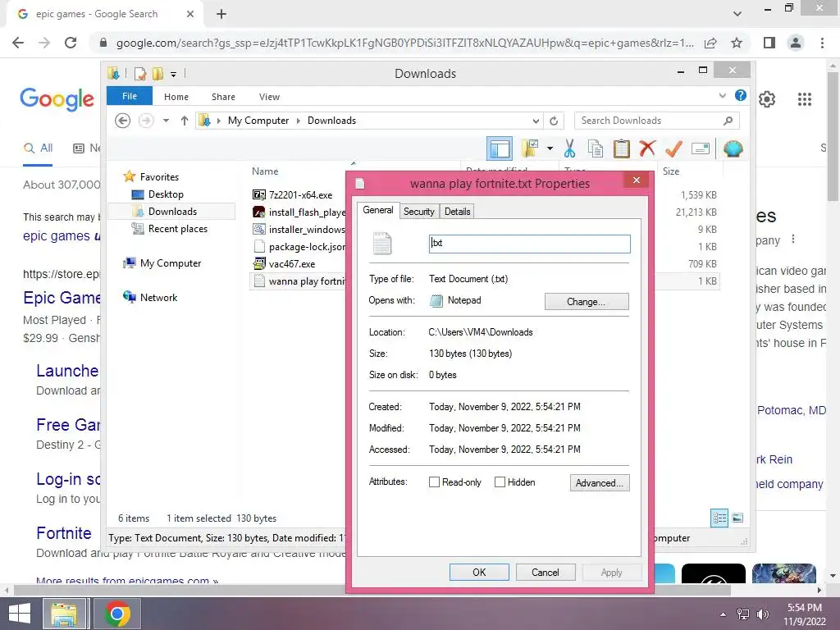The height and width of the screenshot is (630, 840).
Task: Open the Home ribbon tab
Action: [x=176, y=97]
